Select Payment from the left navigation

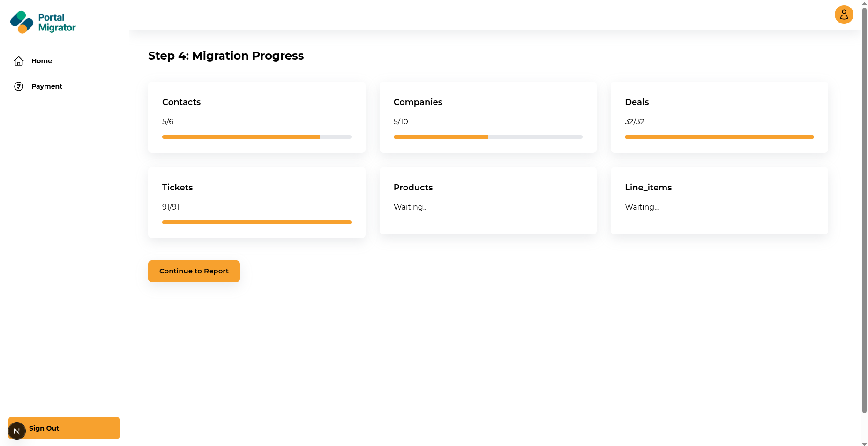tap(46, 86)
